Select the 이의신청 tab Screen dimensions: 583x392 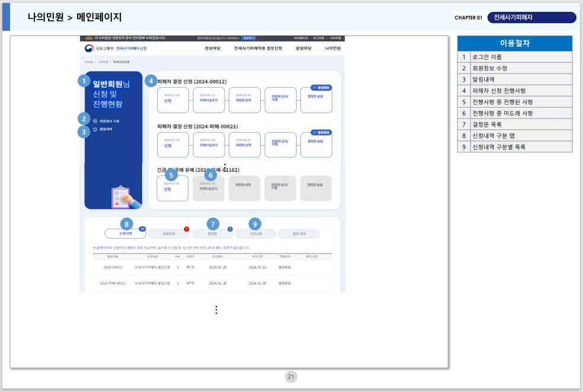point(255,232)
